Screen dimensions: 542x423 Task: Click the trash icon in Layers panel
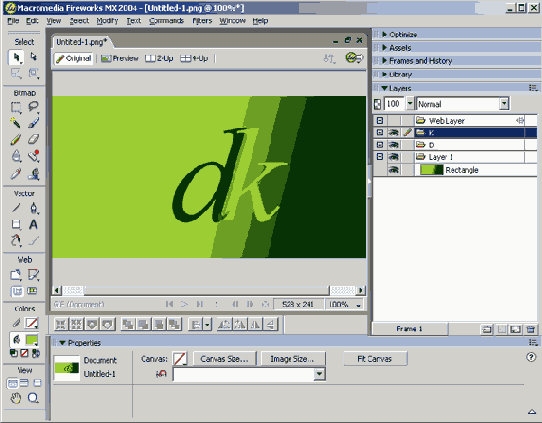531,329
